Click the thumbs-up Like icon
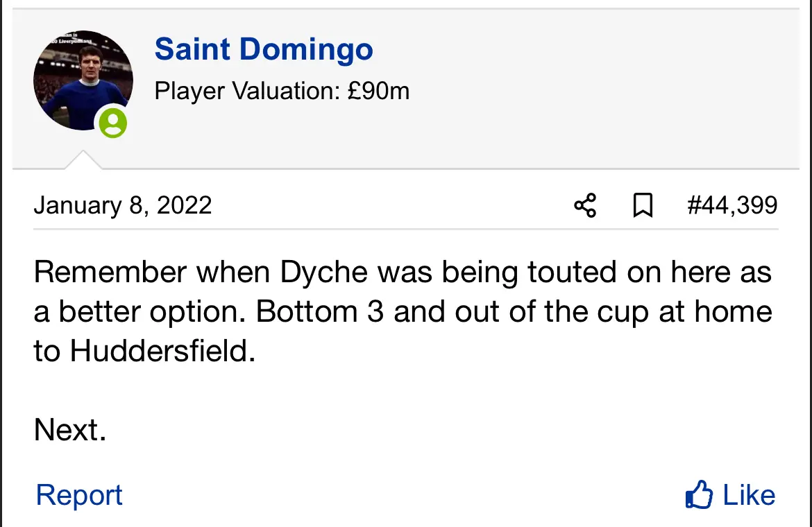 coord(698,495)
